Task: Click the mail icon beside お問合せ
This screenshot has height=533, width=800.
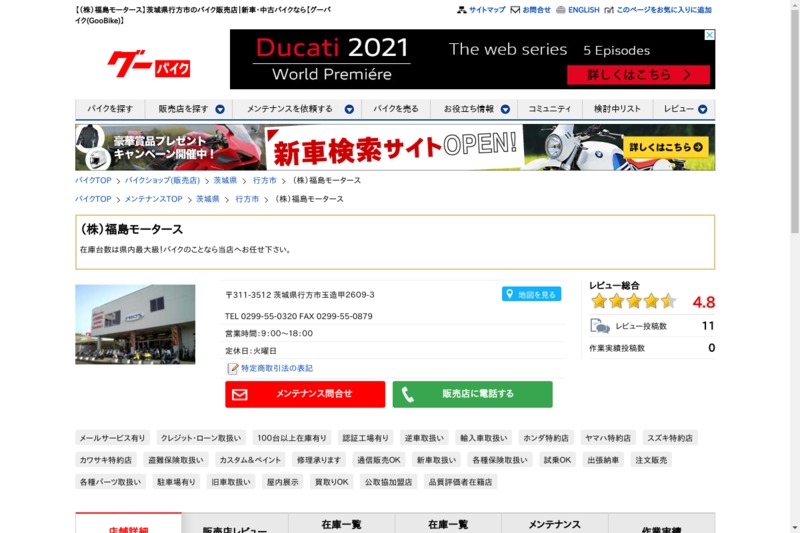Action: coord(515,10)
